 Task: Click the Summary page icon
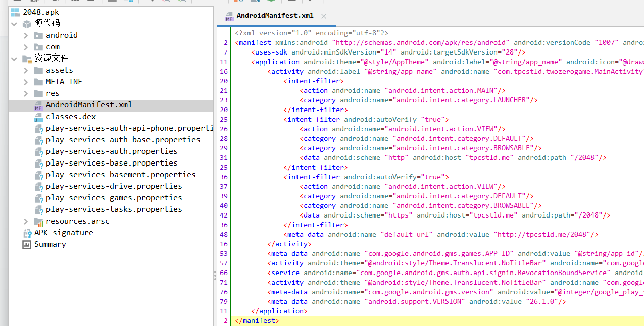(x=27, y=244)
